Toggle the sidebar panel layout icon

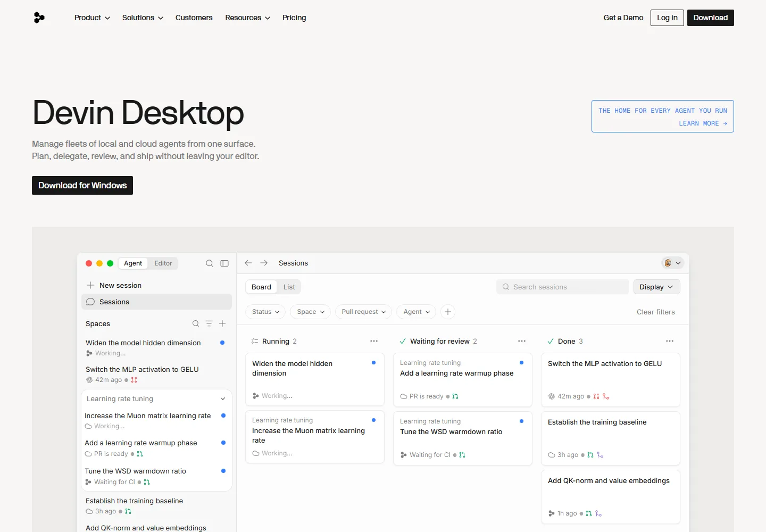pyautogui.click(x=224, y=263)
